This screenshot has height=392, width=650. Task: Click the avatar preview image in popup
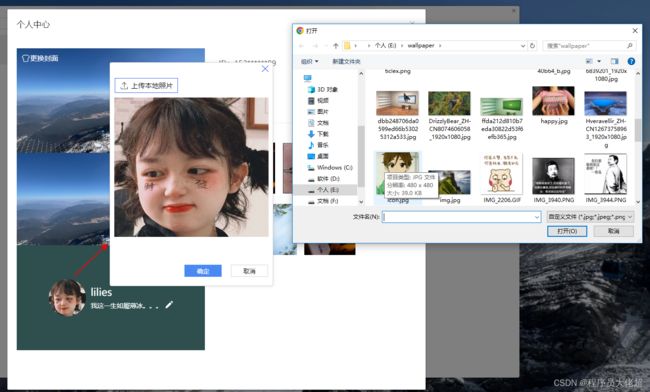coord(192,167)
